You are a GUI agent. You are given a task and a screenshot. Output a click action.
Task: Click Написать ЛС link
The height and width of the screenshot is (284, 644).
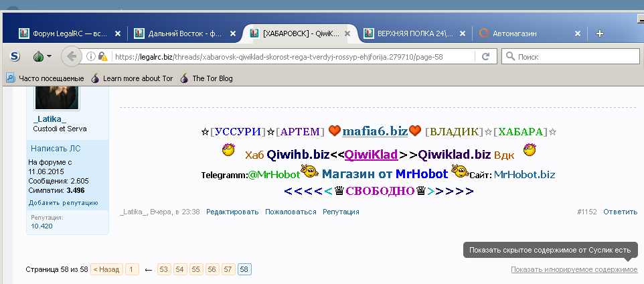pyautogui.click(x=56, y=149)
